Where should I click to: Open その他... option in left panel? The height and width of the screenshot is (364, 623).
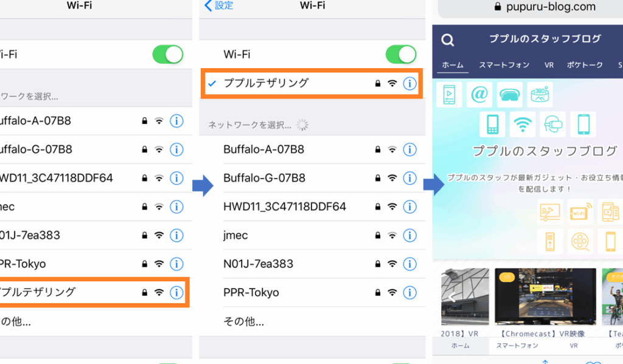point(15,321)
